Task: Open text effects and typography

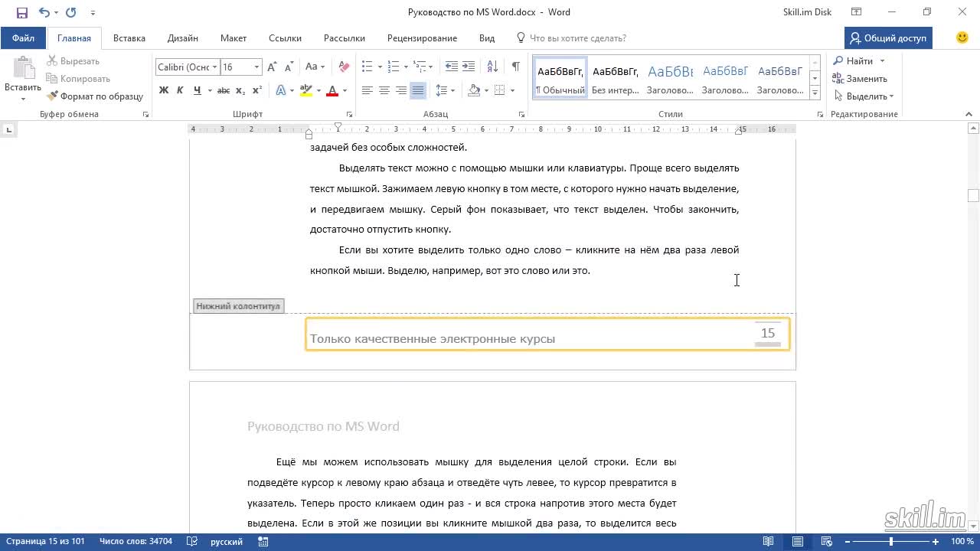Action: click(x=280, y=90)
